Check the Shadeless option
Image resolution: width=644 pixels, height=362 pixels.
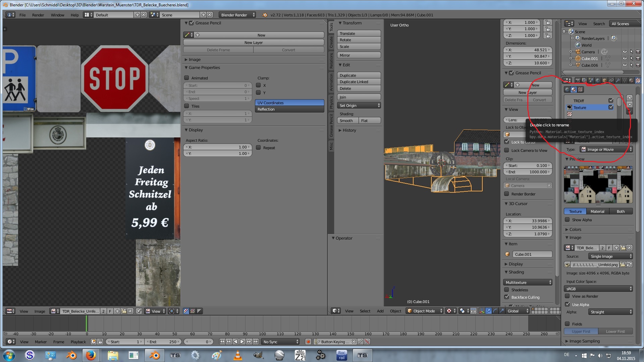pyautogui.click(x=507, y=290)
